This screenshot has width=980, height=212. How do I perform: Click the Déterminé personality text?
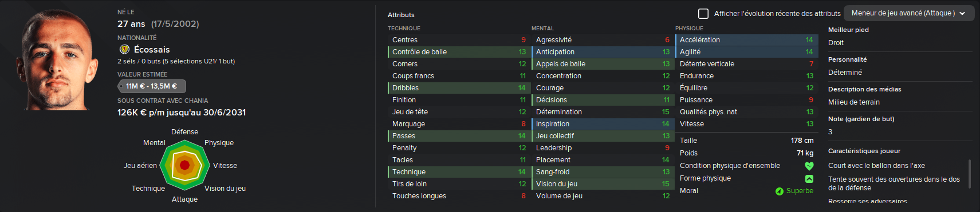(845, 73)
